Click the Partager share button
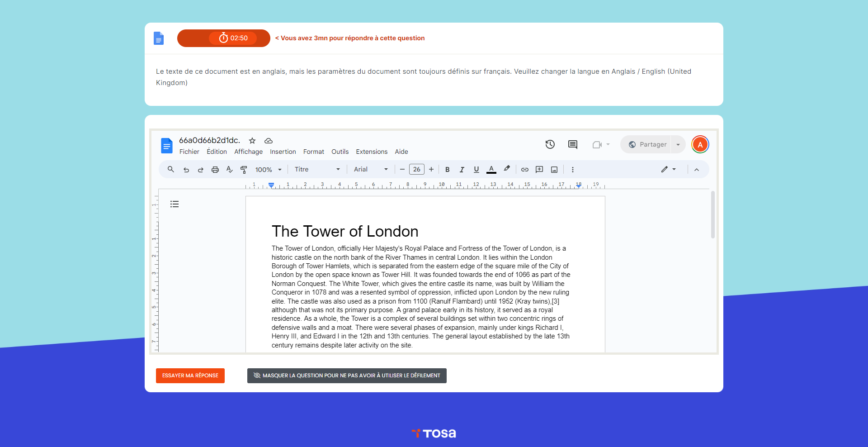This screenshot has height=447, width=868. pyautogui.click(x=647, y=144)
